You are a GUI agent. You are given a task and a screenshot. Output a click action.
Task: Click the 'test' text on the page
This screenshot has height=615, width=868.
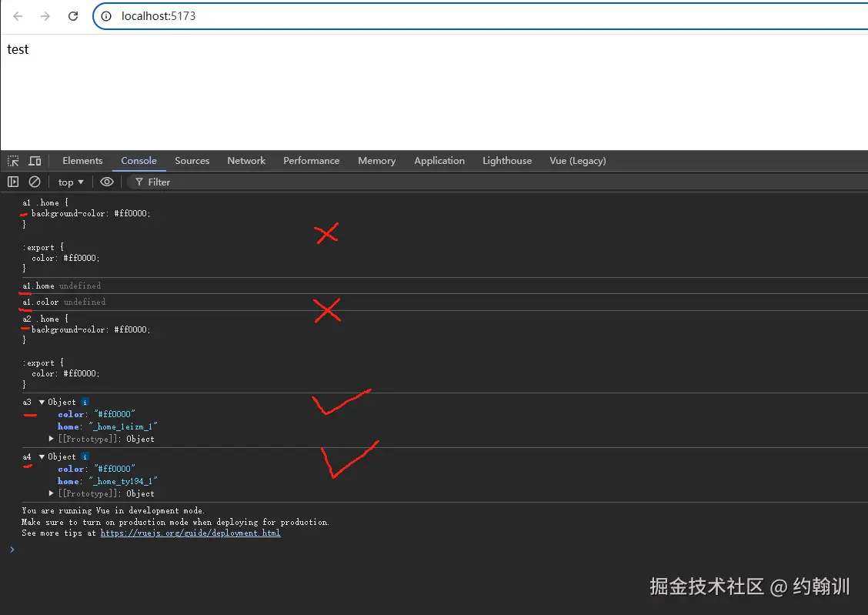click(x=18, y=49)
